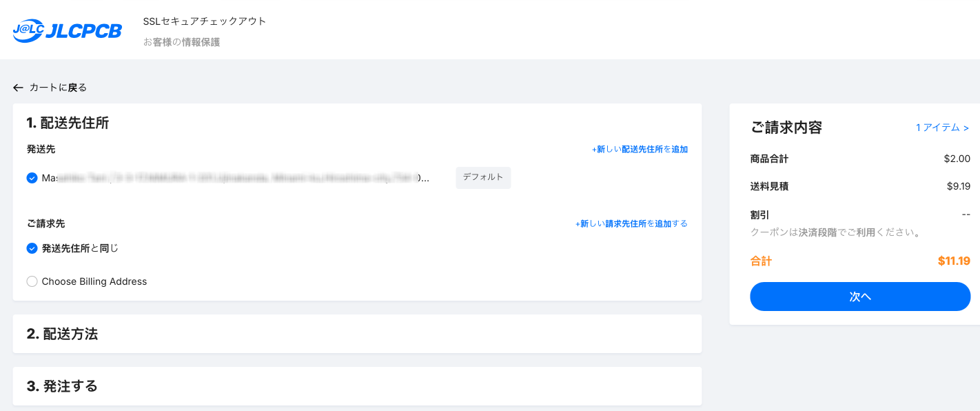Click the coupon note クーポンは決済段階でご利用ください

coord(837,232)
